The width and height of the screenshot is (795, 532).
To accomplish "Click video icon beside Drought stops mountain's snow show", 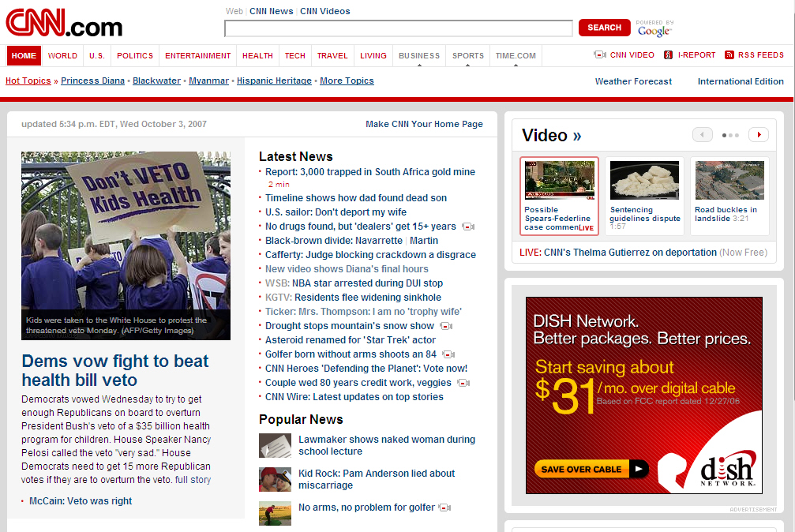I will pyautogui.click(x=446, y=326).
